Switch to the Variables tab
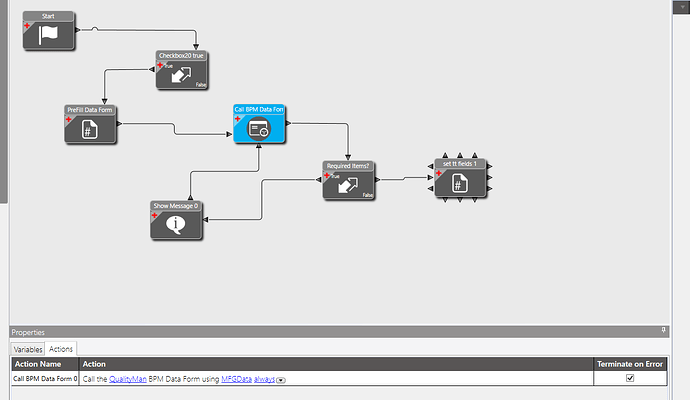The height and width of the screenshot is (400, 690). 28,349
